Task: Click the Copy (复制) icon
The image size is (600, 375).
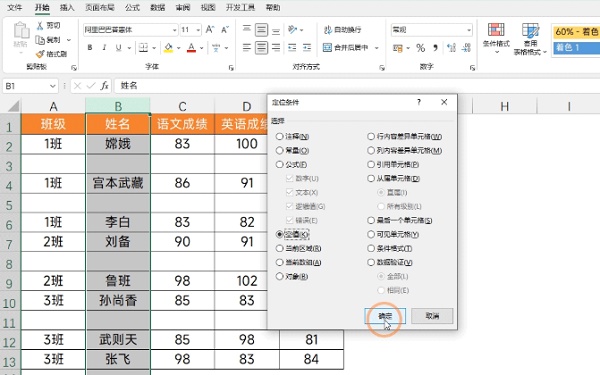Action: pyautogui.click(x=40, y=40)
